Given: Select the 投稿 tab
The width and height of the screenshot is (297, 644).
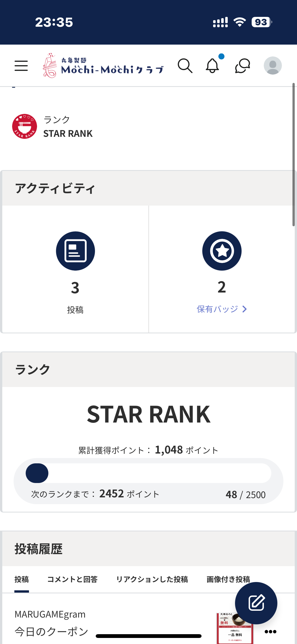Looking at the screenshot, I should click(x=22, y=579).
